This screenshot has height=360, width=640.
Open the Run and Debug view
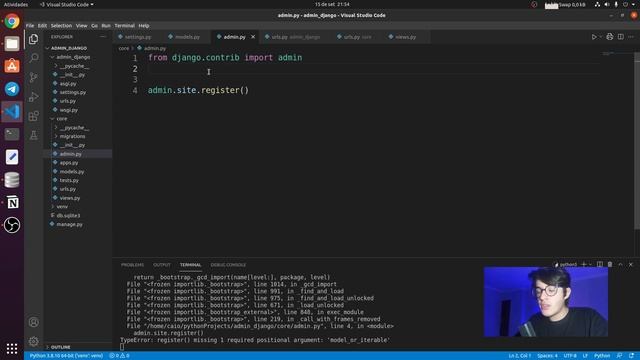34,97
